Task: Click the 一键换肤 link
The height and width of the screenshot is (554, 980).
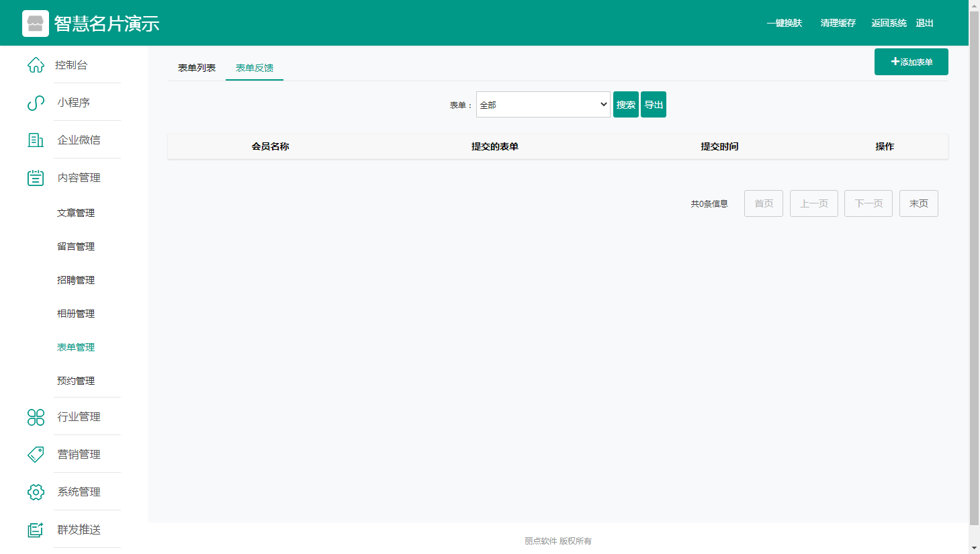Action: point(785,23)
